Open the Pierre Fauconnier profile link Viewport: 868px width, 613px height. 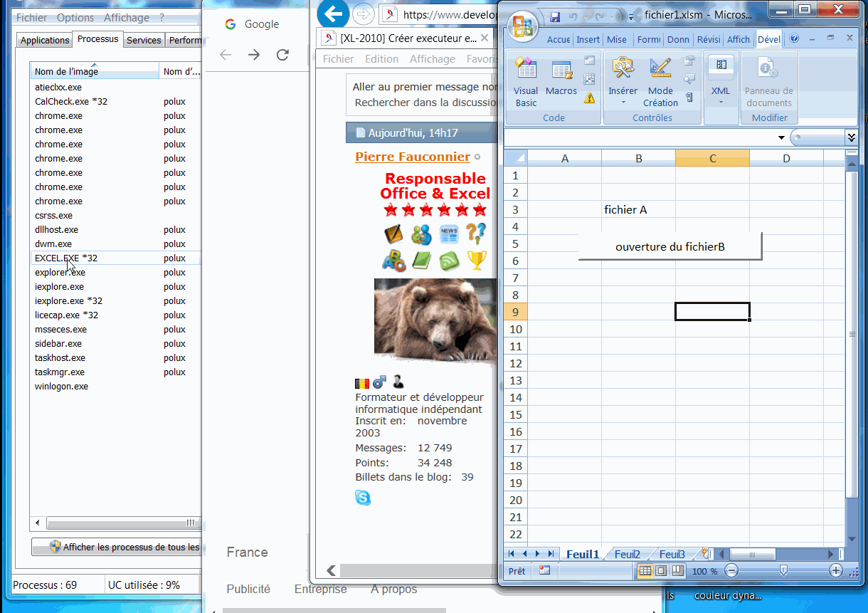tap(413, 157)
